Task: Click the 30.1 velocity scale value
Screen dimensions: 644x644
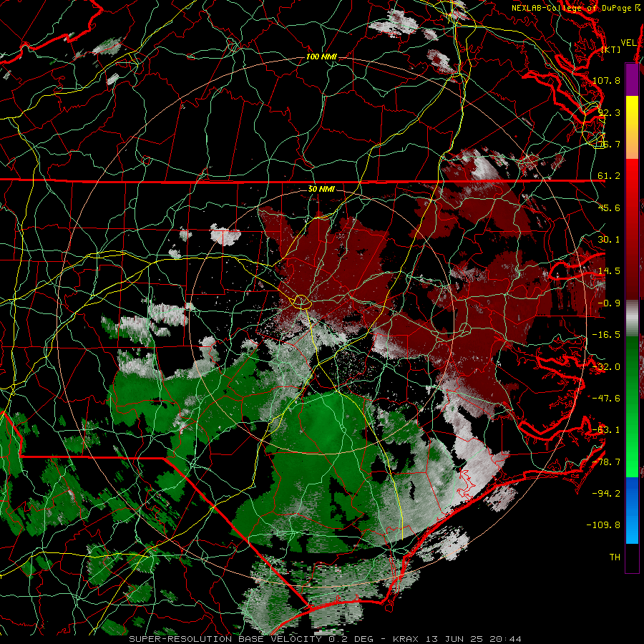Action: (609, 240)
